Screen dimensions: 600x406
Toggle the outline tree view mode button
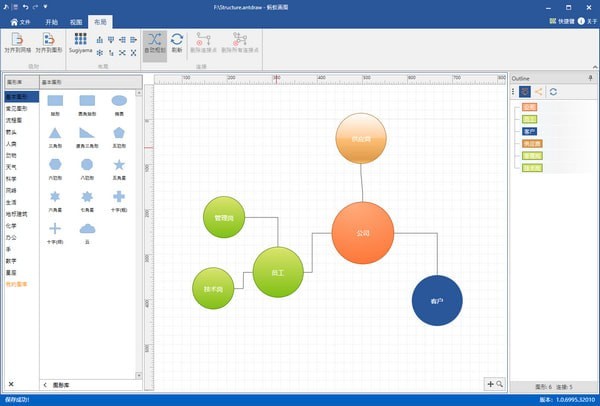point(525,91)
